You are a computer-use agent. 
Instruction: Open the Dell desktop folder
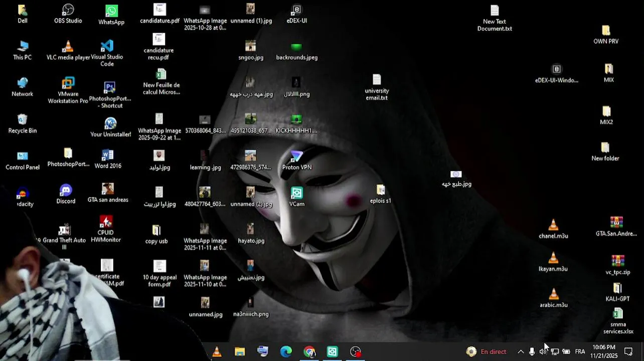pos(23,14)
